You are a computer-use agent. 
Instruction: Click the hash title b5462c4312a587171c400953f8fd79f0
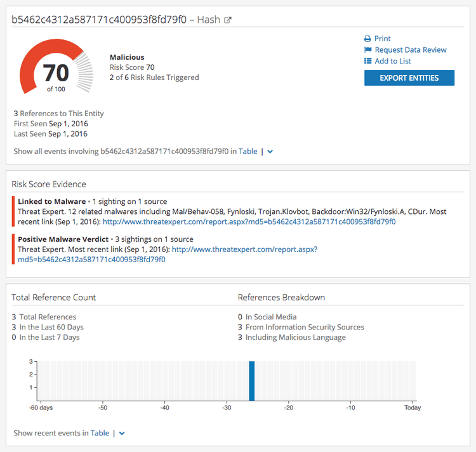[x=99, y=19]
